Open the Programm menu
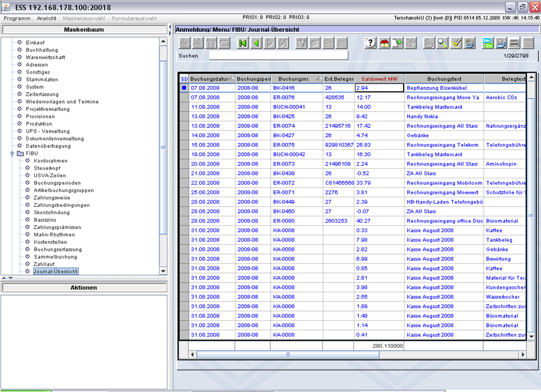 (17, 18)
